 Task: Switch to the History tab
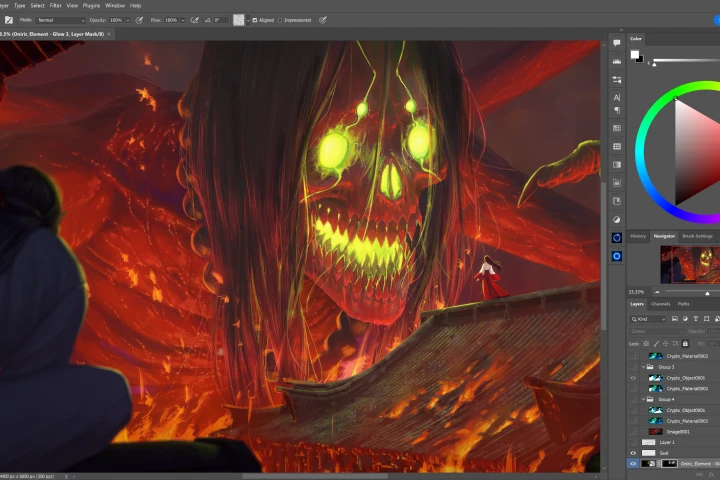[x=638, y=236]
